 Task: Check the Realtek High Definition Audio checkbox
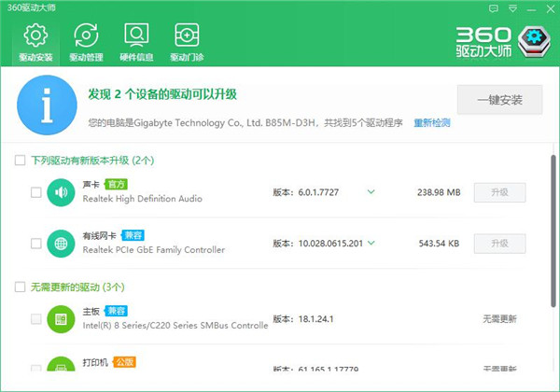pyautogui.click(x=36, y=192)
